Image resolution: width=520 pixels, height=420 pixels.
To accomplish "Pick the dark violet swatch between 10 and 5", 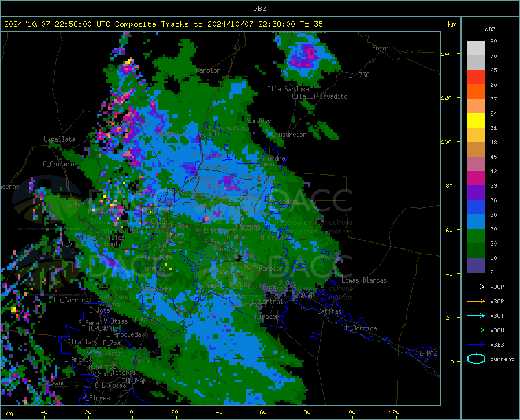I will coord(476,265).
